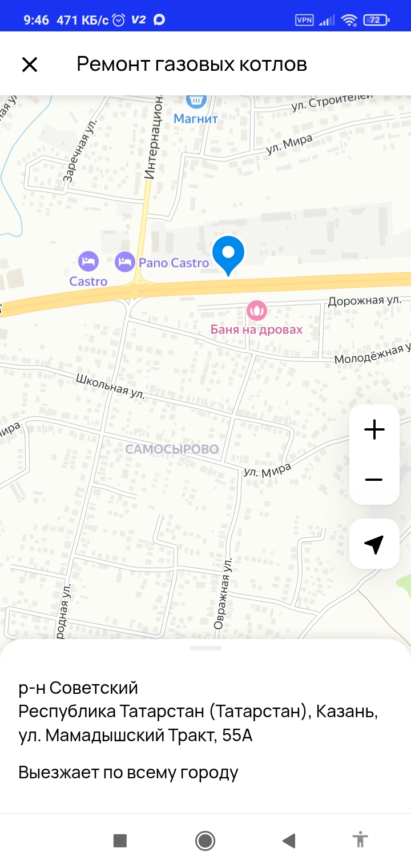Screen dimensions: 411x868
Task: Tap the Pano Castro label text
Action: [174, 263]
